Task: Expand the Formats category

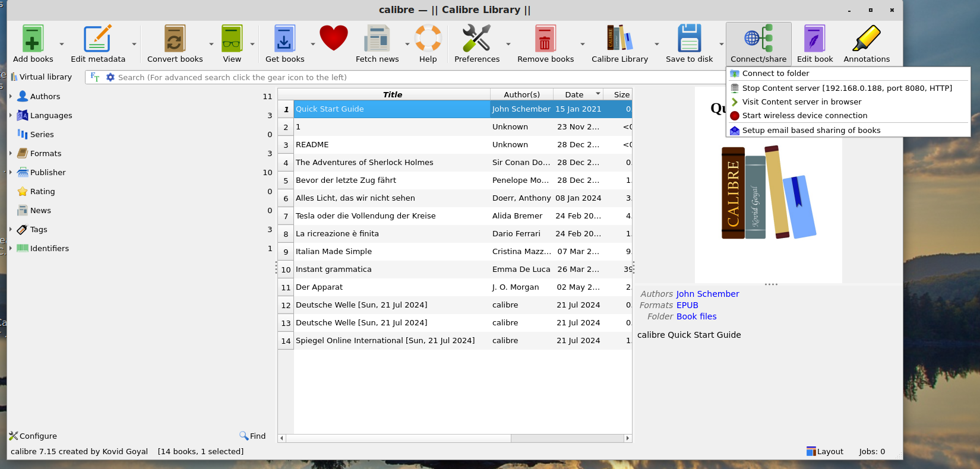Action: tap(11, 153)
